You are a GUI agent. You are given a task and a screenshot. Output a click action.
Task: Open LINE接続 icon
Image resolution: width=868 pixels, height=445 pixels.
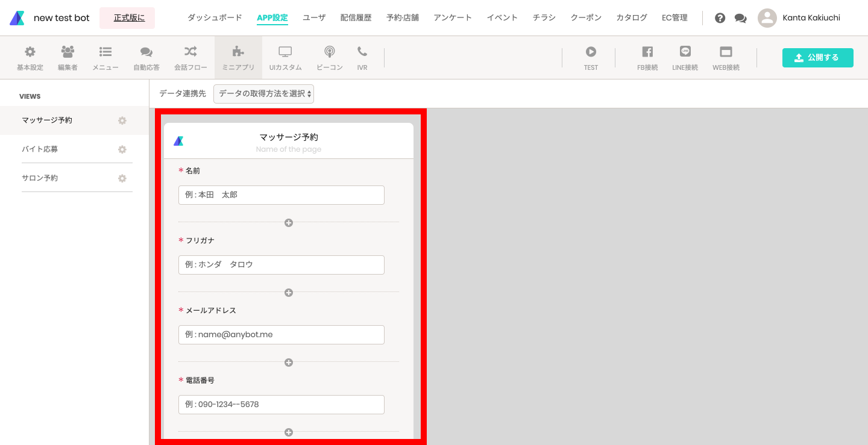point(685,52)
